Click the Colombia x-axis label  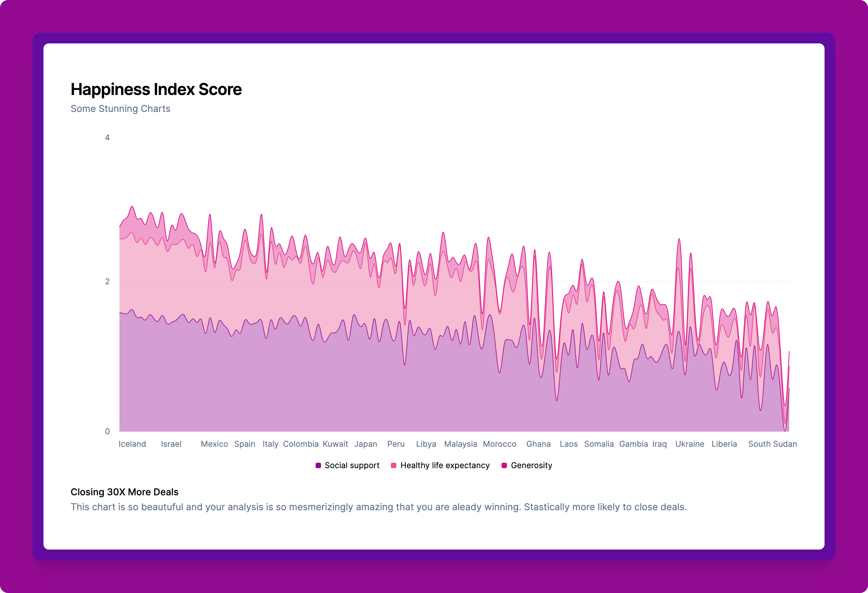point(301,444)
